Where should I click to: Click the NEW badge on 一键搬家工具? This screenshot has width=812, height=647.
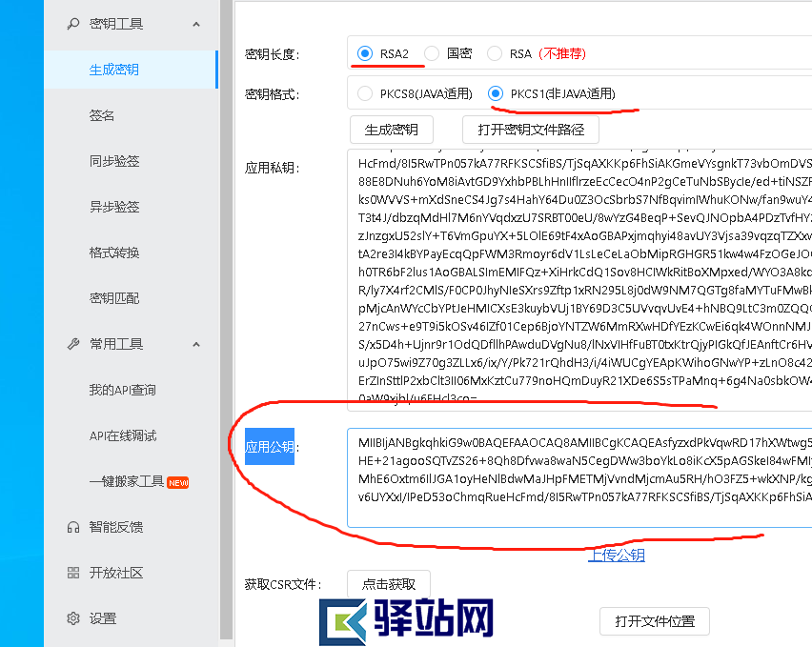(177, 482)
